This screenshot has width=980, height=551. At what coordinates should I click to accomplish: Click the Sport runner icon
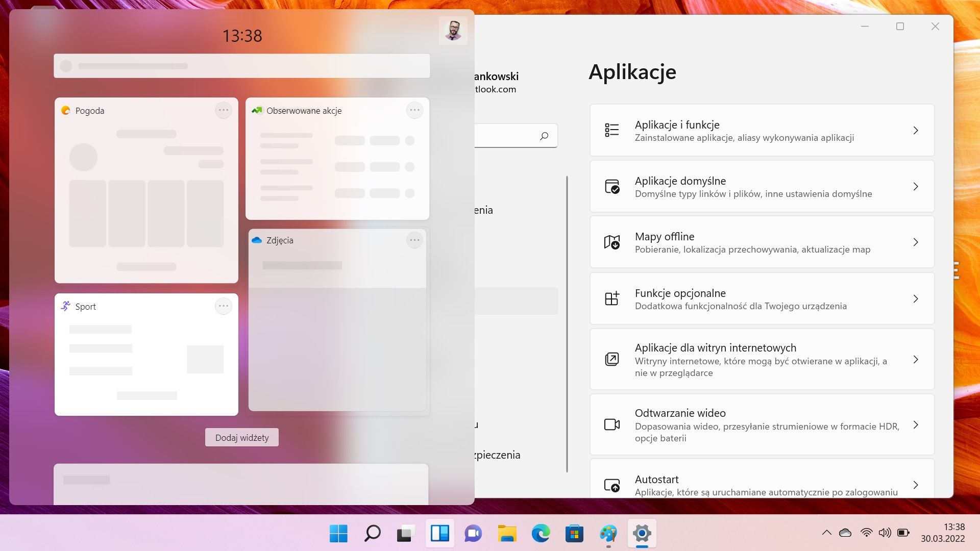pos(66,306)
